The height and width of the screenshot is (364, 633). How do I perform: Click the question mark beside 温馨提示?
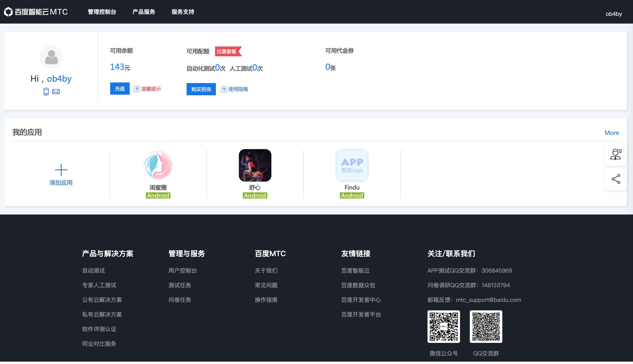tap(137, 89)
